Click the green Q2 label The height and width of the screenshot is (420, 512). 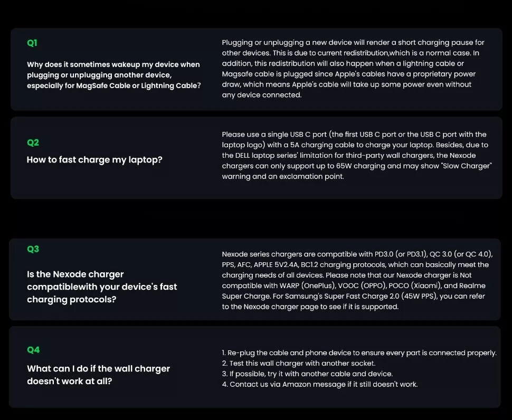pyautogui.click(x=33, y=142)
